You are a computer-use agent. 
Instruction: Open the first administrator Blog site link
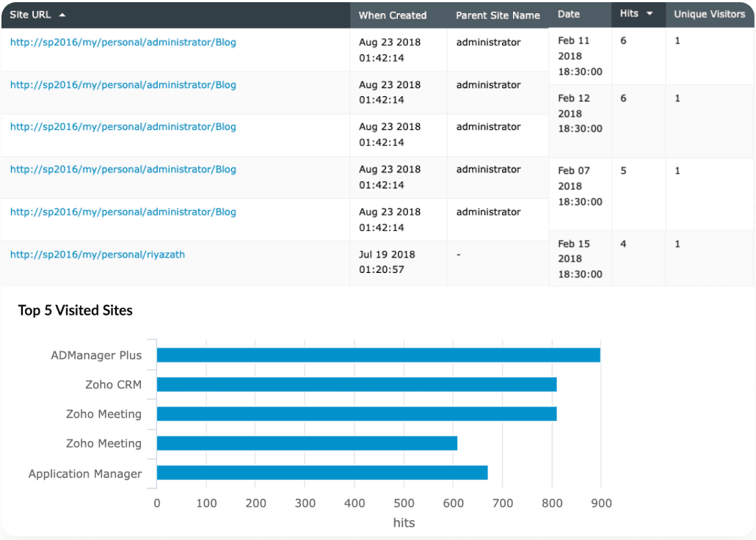(x=123, y=43)
